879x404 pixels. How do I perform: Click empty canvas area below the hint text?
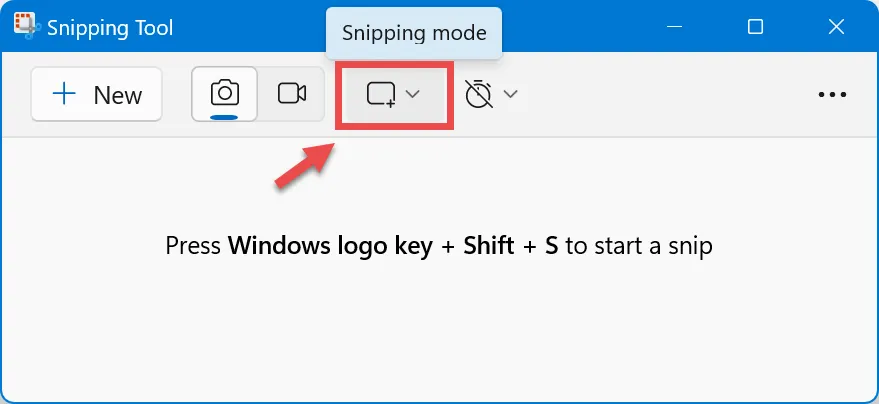click(x=439, y=330)
